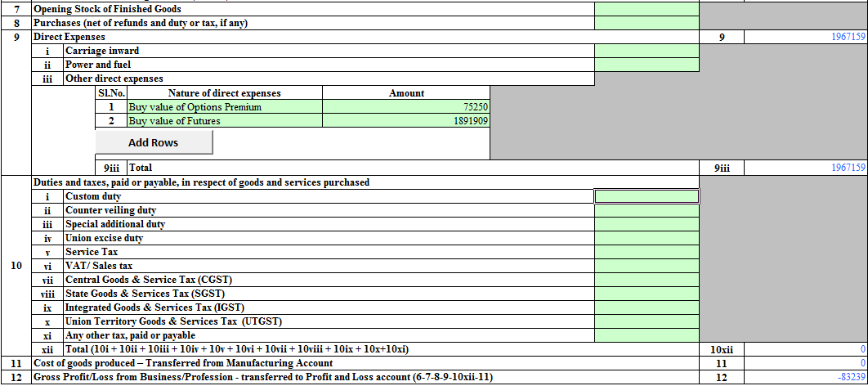Image resolution: width=868 pixels, height=386 pixels.
Task: Click the Union excise duty input cell
Action: pyautogui.click(x=647, y=238)
